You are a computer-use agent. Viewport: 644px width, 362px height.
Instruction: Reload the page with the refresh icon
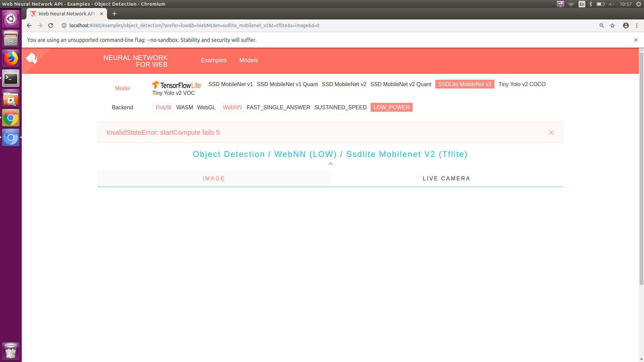51,25
